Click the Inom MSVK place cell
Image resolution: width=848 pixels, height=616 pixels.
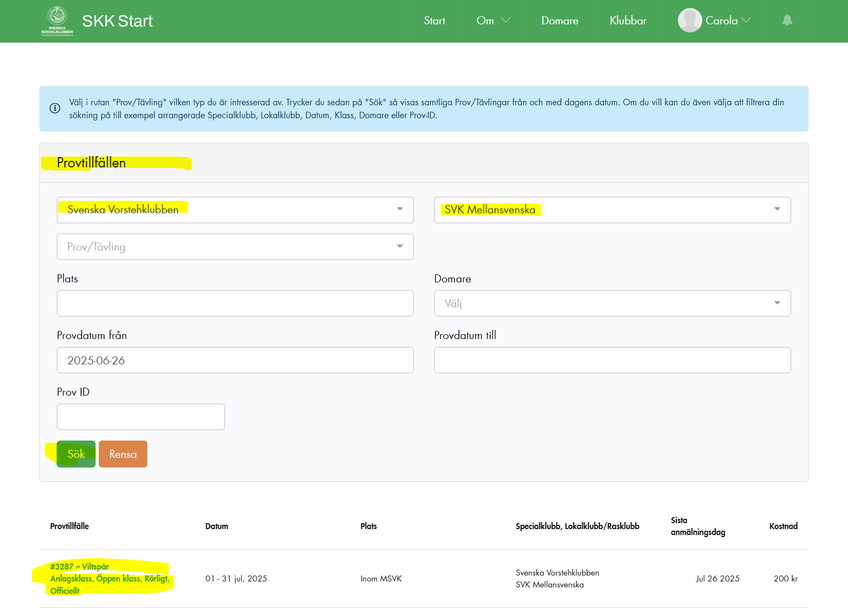pyautogui.click(x=381, y=579)
